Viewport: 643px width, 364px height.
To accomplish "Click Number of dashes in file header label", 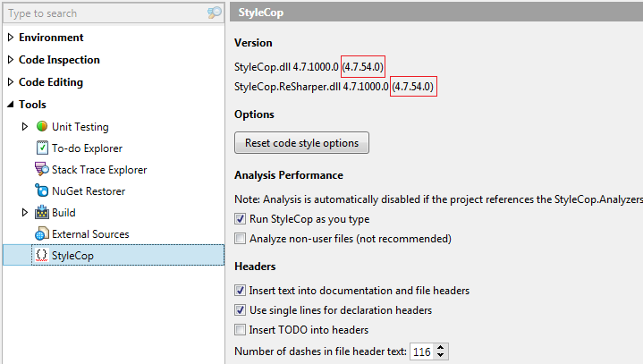I will pyautogui.click(x=320, y=351).
